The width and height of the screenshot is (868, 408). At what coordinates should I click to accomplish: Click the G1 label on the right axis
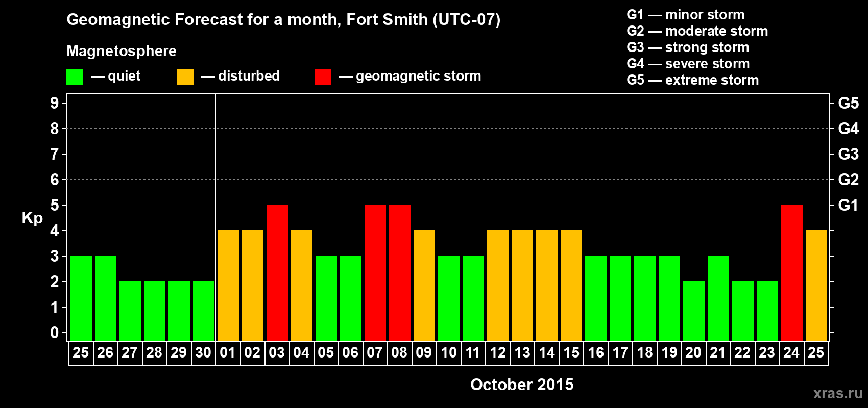pyautogui.click(x=848, y=205)
